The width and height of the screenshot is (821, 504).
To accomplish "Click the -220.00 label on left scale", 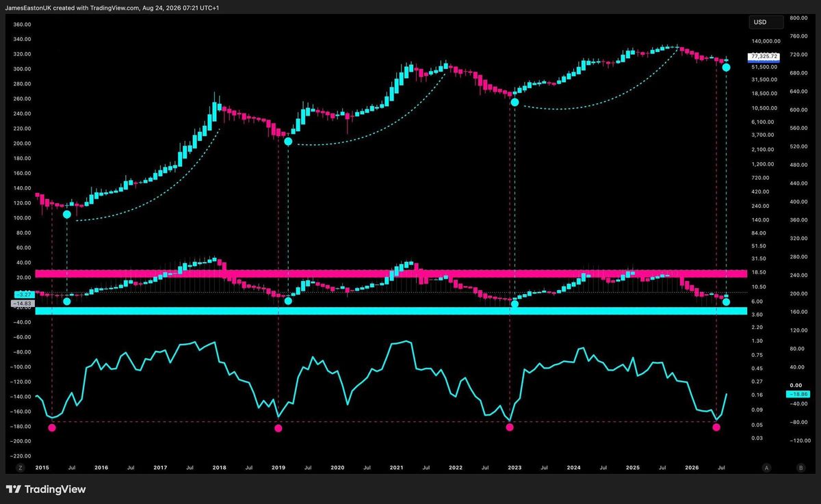I will click(22, 455).
